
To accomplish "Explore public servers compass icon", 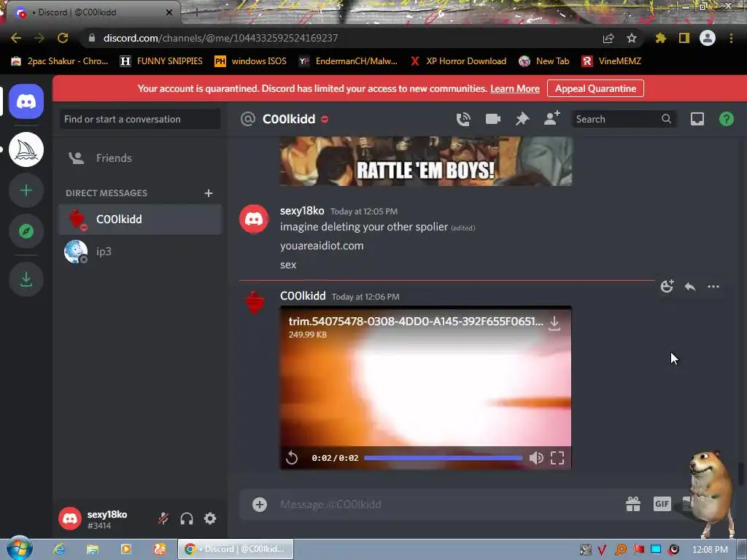I will point(26,231).
